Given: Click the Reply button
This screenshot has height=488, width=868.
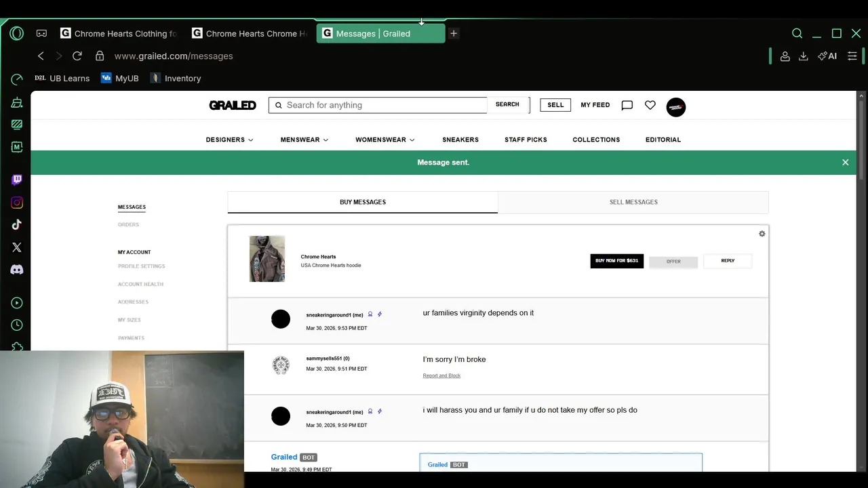Looking at the screenshot, I should click(728, 261).
